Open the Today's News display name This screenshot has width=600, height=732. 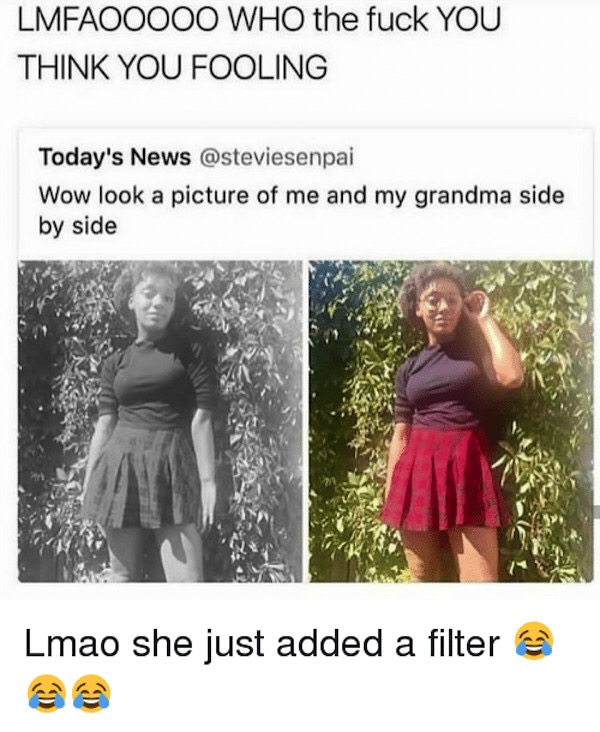115,157
